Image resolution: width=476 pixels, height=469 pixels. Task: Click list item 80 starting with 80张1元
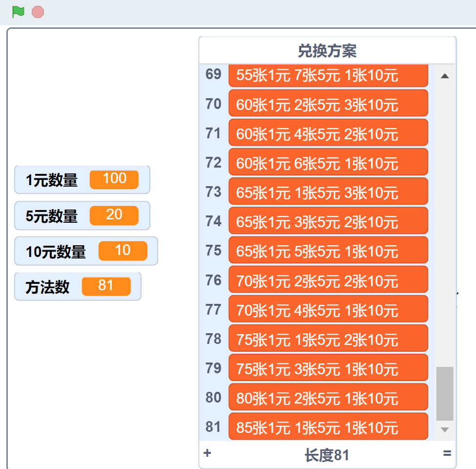328,398
